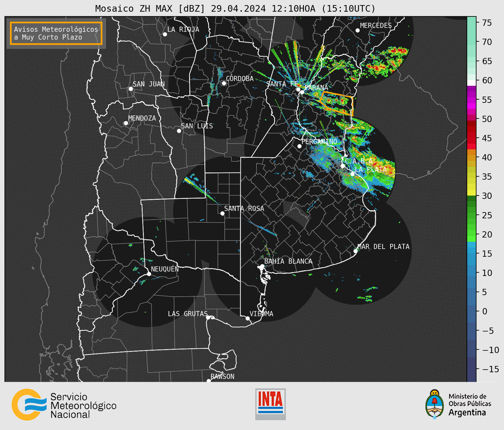Click the LA PLATA city dot
The image size is (504, 430).
(x=353, y=174)
